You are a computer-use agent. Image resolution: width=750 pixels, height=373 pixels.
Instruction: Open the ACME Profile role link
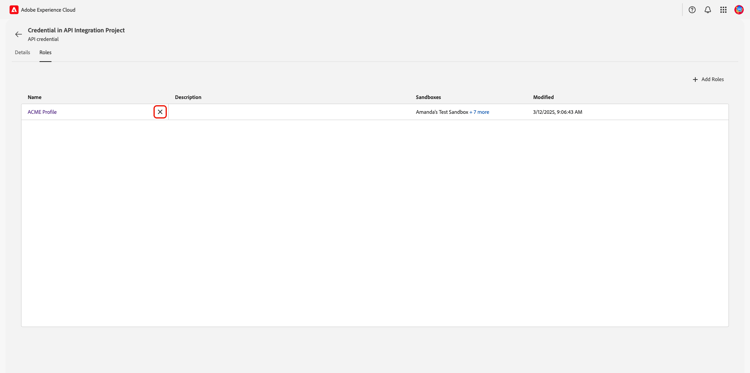point(42,112)
